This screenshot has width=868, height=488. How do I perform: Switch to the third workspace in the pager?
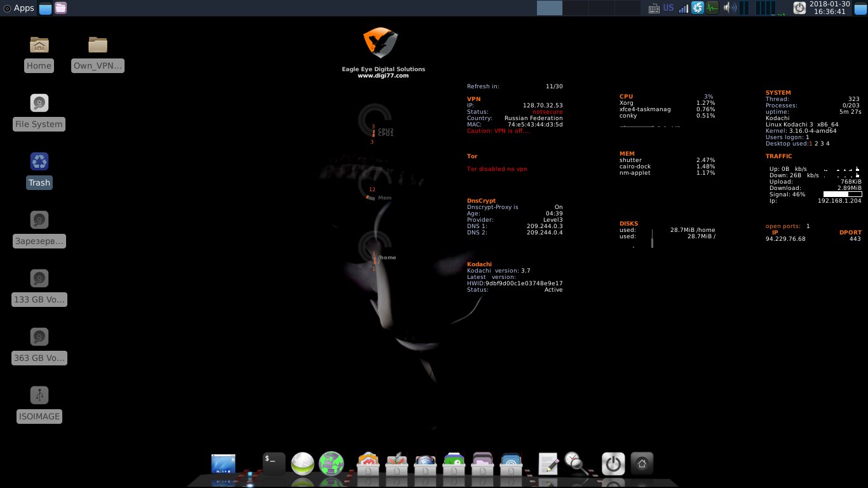[601, 8]
